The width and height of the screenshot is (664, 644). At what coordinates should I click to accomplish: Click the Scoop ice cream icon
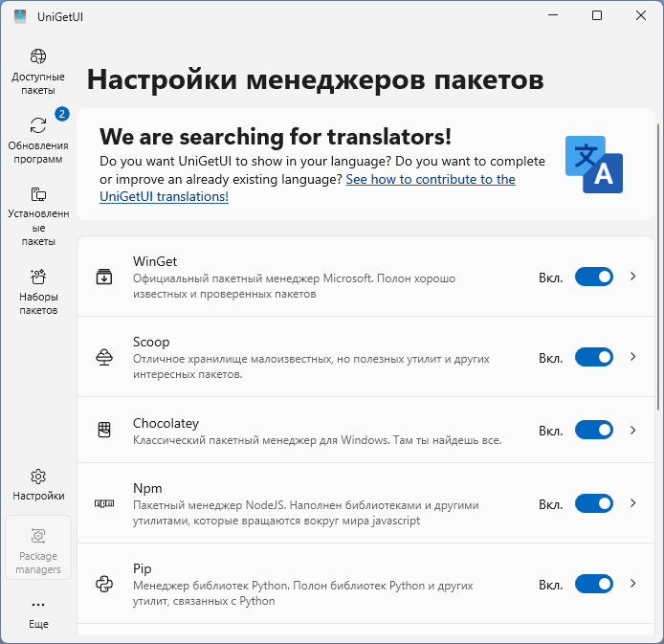104,357
